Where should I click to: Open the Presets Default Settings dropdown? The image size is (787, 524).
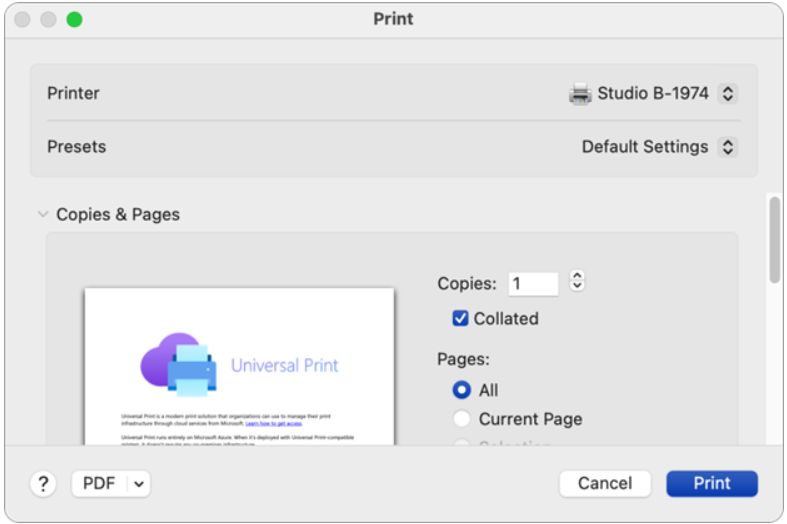click(728, 147)
